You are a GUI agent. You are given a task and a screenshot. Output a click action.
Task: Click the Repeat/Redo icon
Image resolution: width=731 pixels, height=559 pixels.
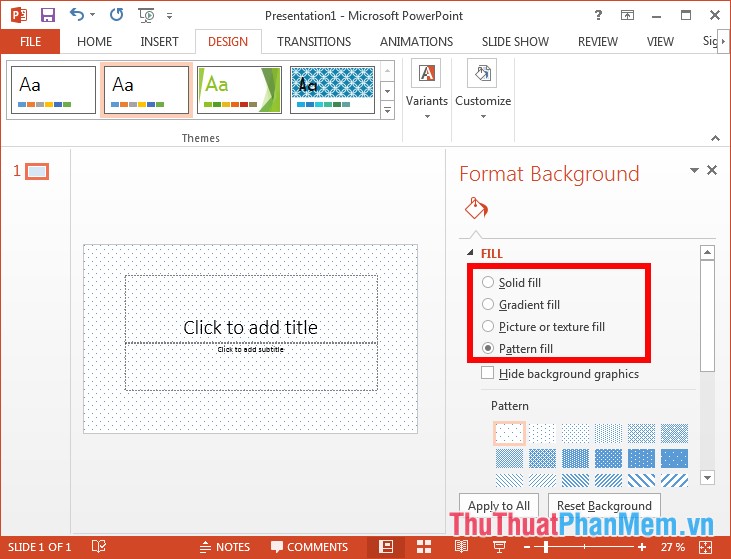point(117,15)
